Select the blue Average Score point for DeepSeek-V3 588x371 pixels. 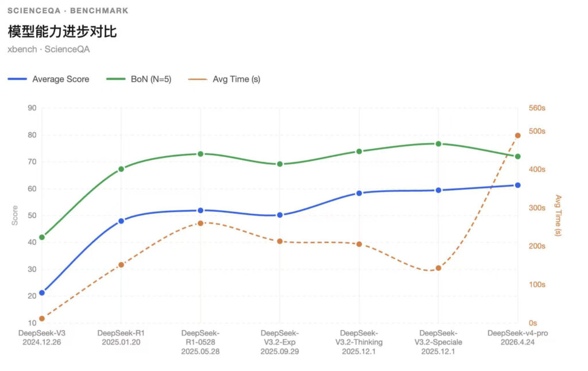click(42, 293)
